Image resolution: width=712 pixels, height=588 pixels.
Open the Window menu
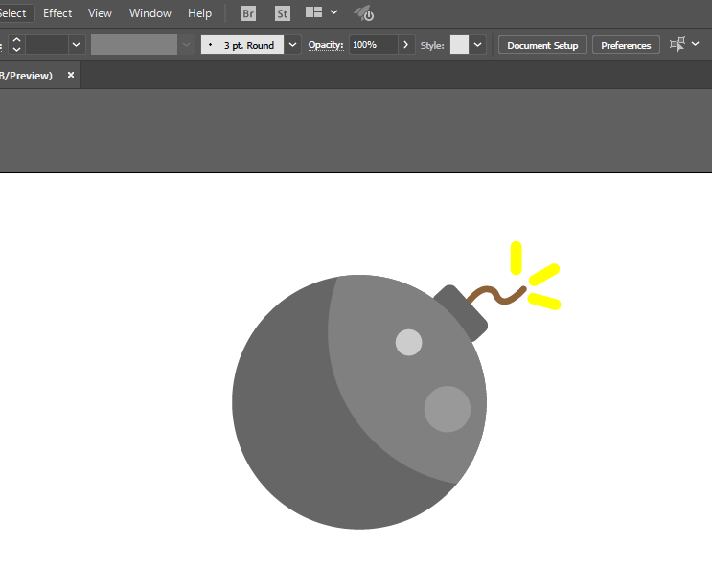[x=150, y=13]
